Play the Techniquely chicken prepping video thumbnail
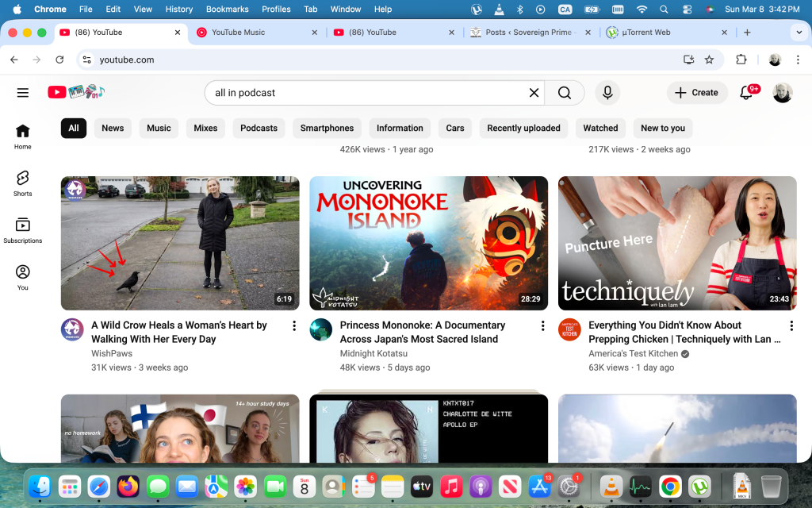The height and width of the screenshot is (508, 812). click(677, 243)
